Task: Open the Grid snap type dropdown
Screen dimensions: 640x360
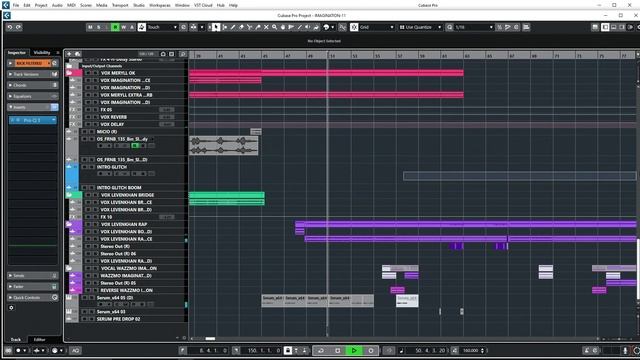Action: click(x=376, y=27)
